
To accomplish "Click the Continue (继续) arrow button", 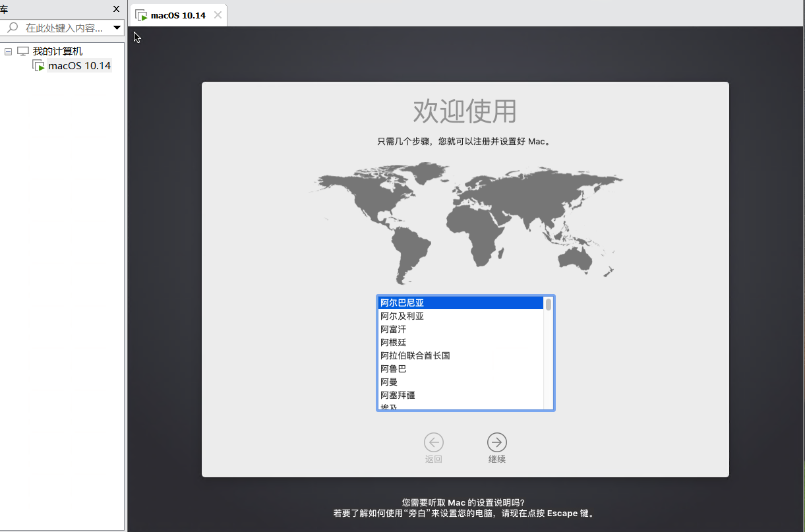I will (496, 442).
